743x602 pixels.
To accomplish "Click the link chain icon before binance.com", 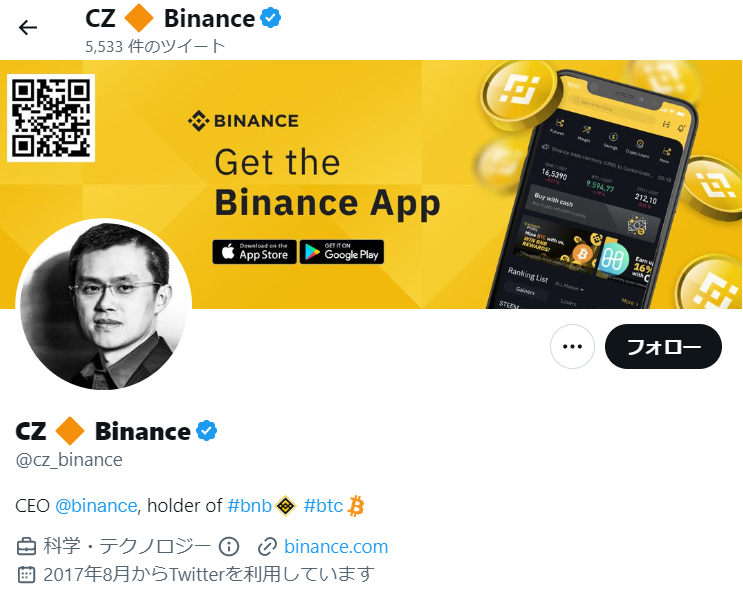I will click(x=267, y=547).
